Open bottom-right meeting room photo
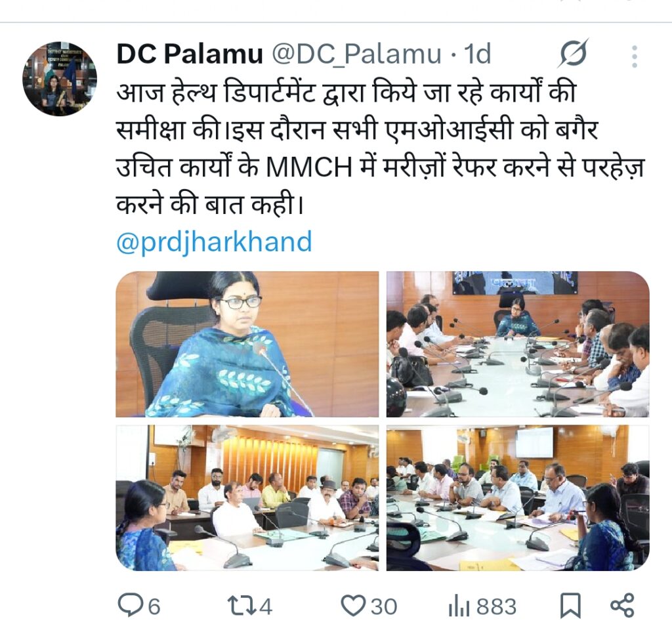 (x=518, y=498)
